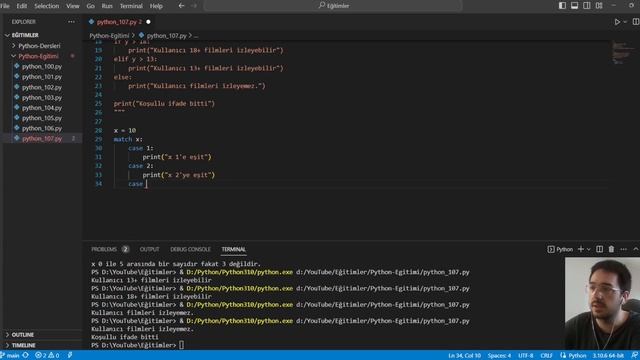Click the Python-Egitimi breadcrumb
Image resolution: width=640 pixels, height=360 pixels.
[109, 36]
